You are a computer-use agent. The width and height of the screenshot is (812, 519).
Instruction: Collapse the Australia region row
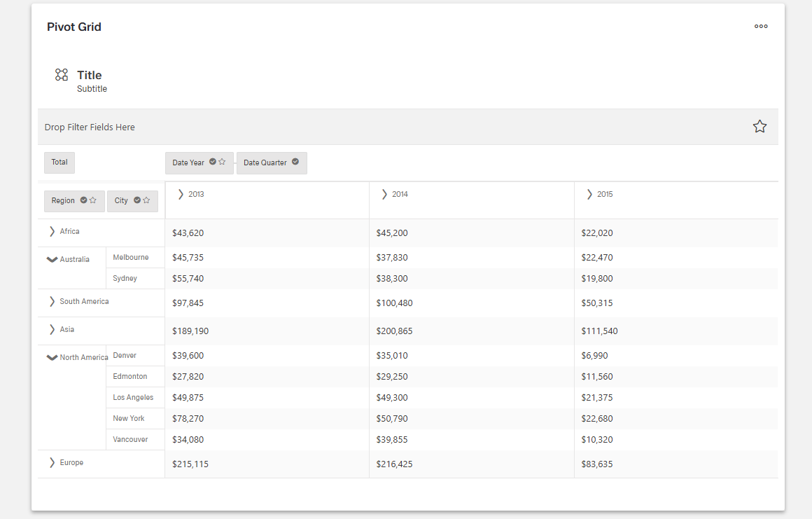coord(51,259)
